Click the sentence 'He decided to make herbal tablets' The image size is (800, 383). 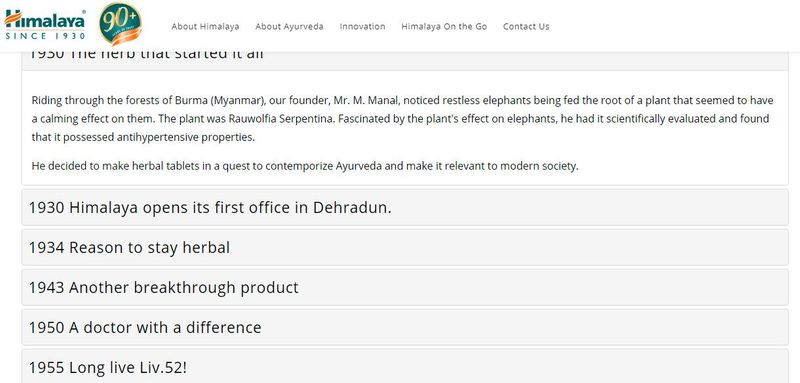coord(305,166)
